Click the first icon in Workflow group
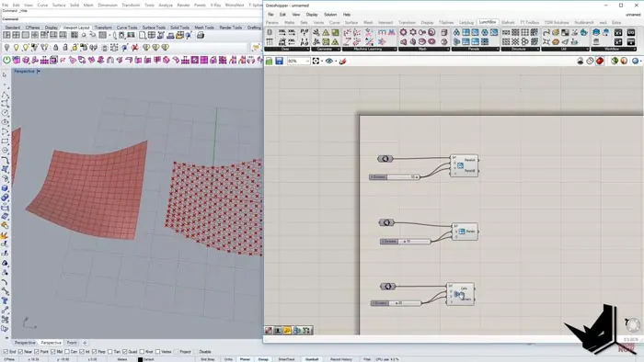Screen dimensions: 644x362 [596, 32]
